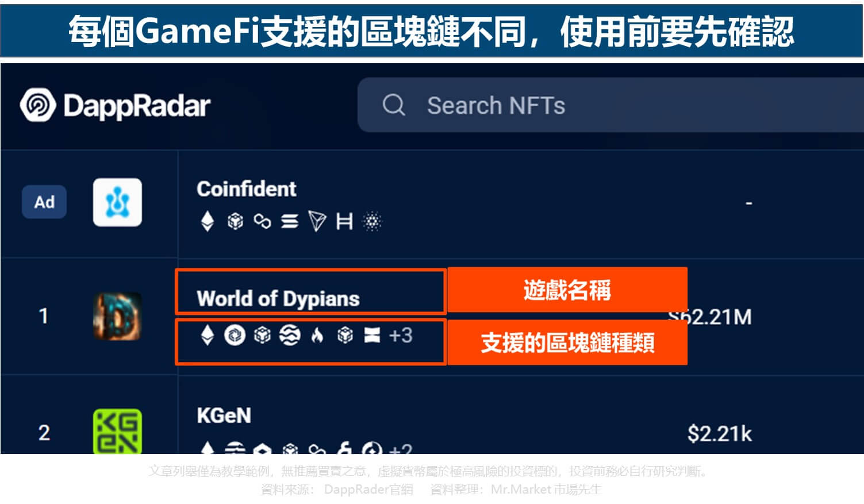864x504 pixels.
Task: Click Coinfident's Cardano dotted icon
Action: (x=373, y=221)
